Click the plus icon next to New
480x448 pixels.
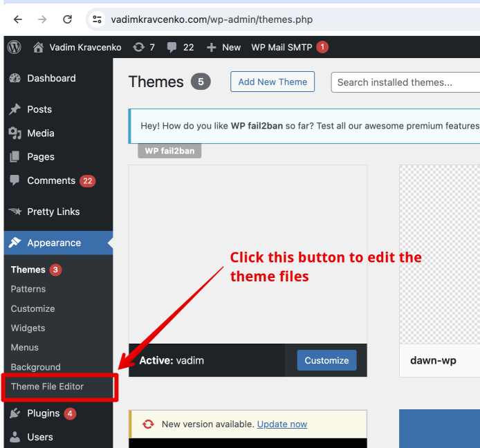(211, 48)
